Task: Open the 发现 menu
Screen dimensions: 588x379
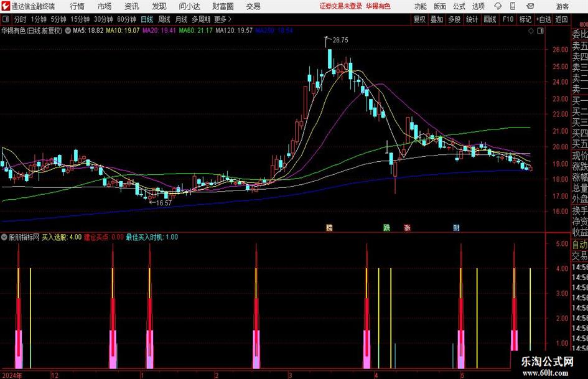Action: tap(159, 6)
